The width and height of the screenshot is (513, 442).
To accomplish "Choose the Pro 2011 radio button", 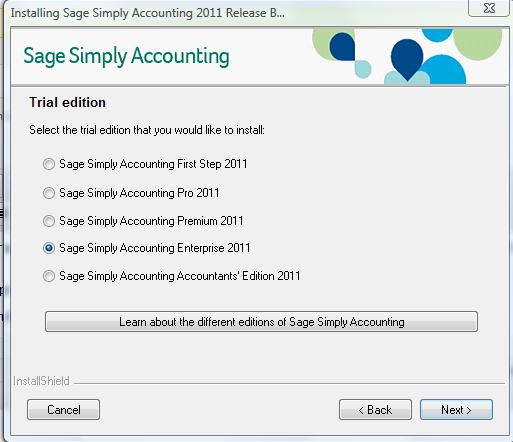I will [x=49, y=193].
